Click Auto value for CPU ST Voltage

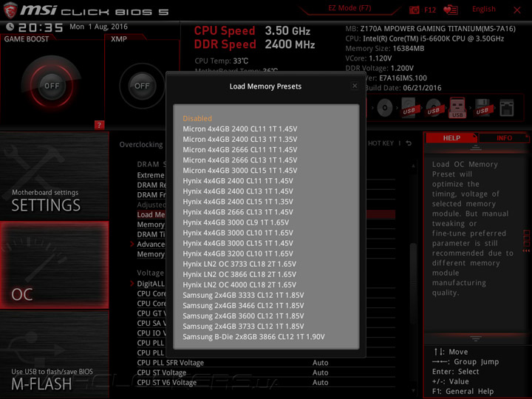coord(320,372)
